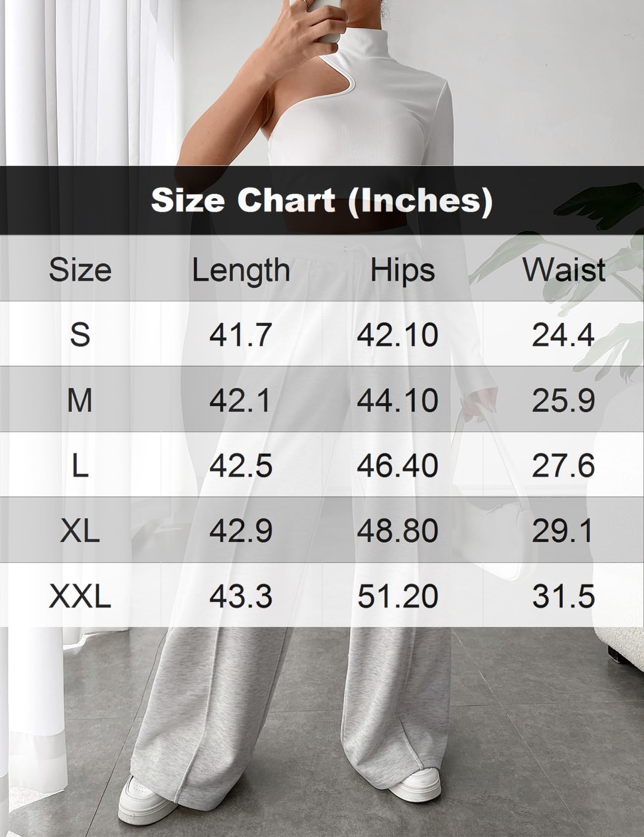
Task: Select the 48.80 hips value
Action: (398, 531)
